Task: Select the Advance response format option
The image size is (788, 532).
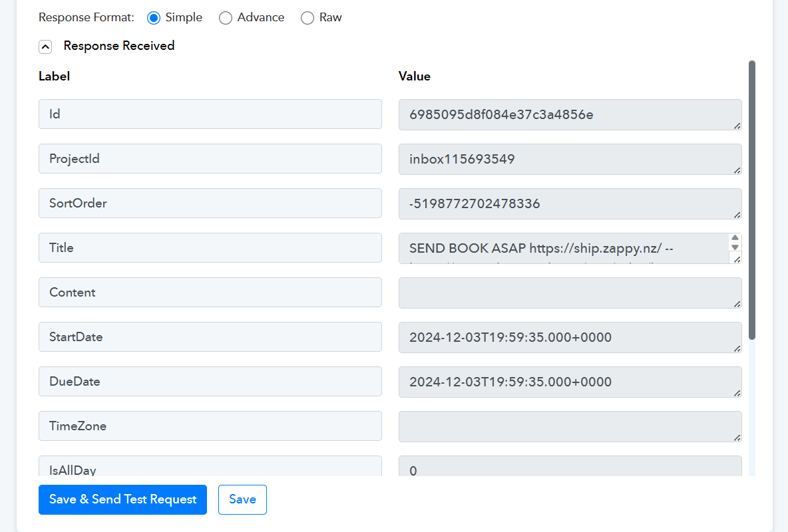Action: click(226, 18)
